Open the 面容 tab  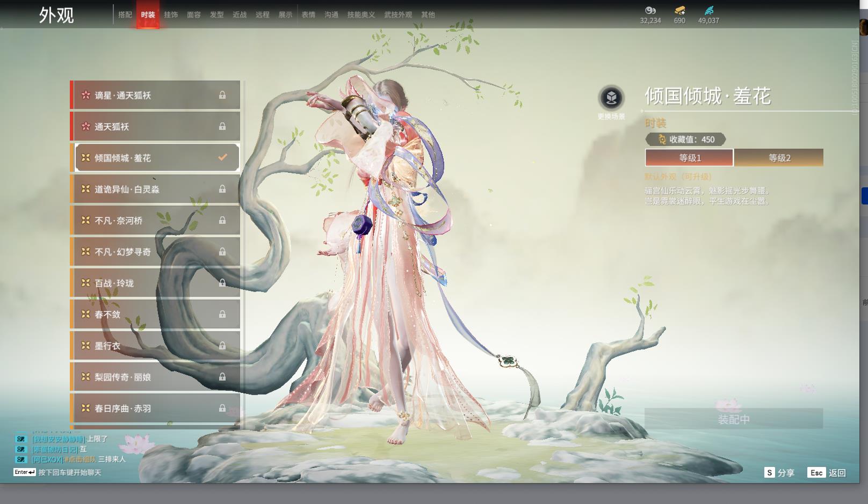(194, 14)
